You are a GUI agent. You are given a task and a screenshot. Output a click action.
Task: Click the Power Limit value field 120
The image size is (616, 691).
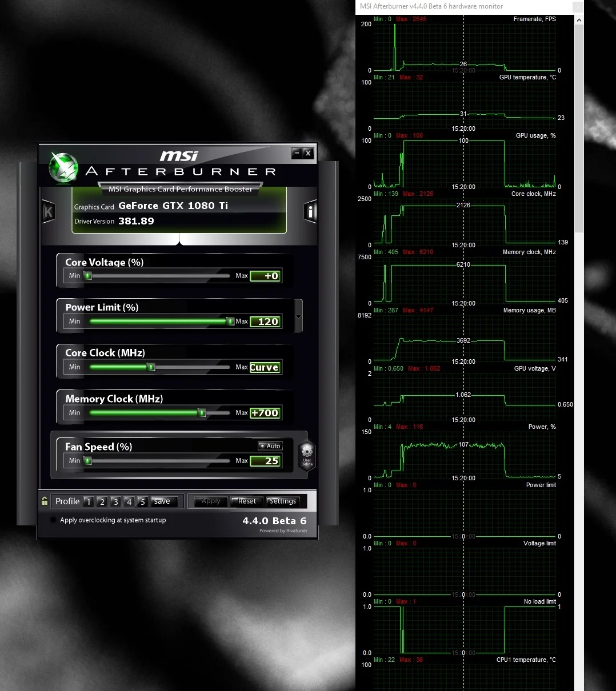pyautogui.click(x=265, y=322)
